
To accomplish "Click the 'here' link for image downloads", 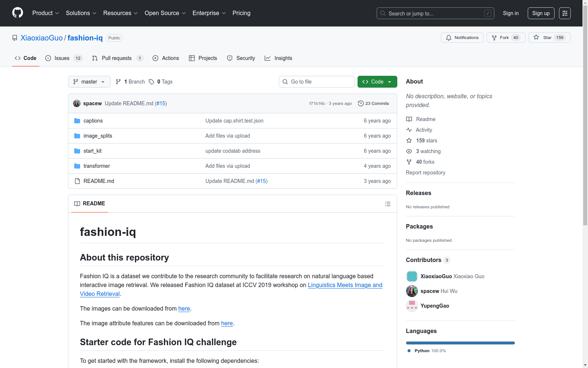I will (x=184, y=308).
